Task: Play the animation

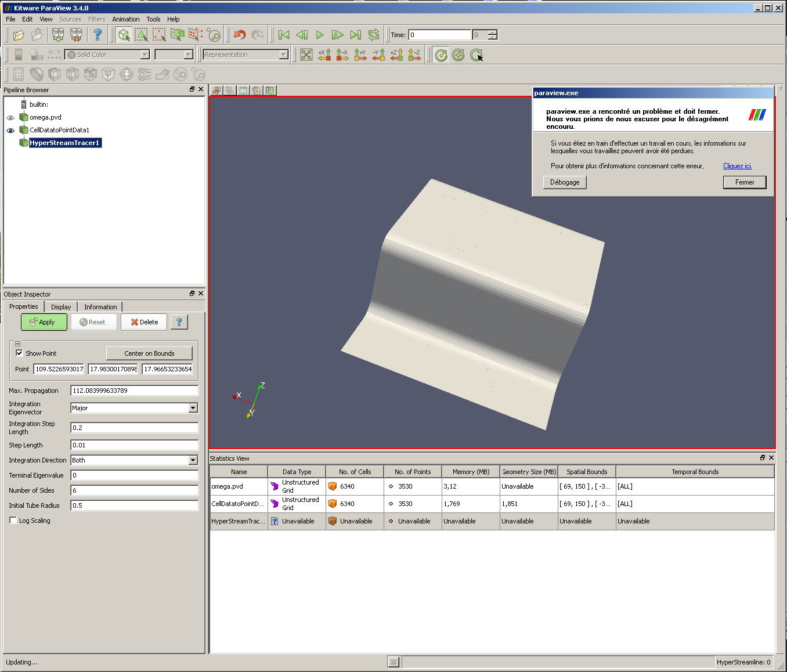Action: click(320, 35)
